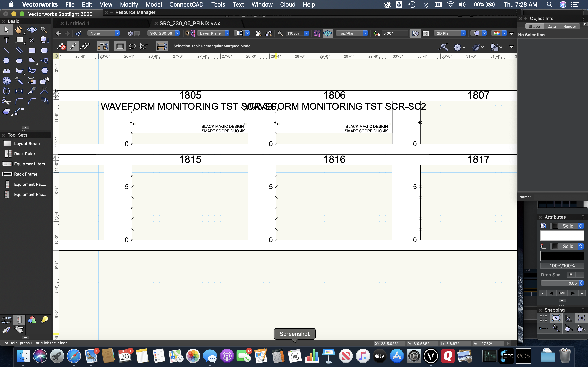Image resolution: width=588 pixels, height=367 pixels.
Task: Open the Top/Plan view dropdown
Action: pos(352,33)
